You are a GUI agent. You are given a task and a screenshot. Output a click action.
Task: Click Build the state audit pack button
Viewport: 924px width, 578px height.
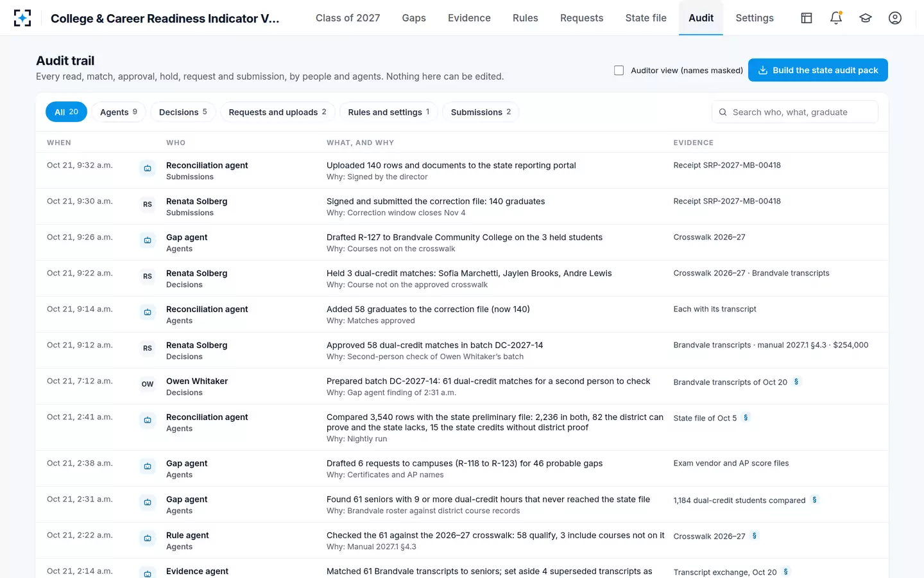818,70
